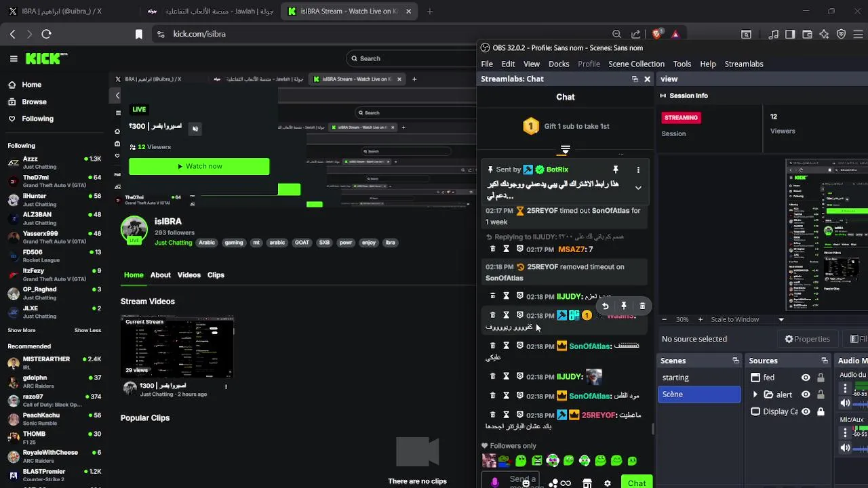The height and width of the screenshot is (488, 868).
Task: Toggle browser sidebar panel icon
Action: tap(790, 34)
